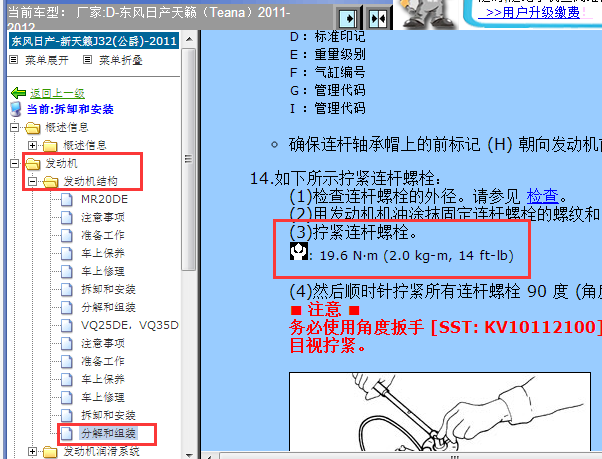Image resolution: width=602 pixels, height=459 pixels.
Task: Click the expand-panel arrow toolbar button
Action: pos(348,18)
